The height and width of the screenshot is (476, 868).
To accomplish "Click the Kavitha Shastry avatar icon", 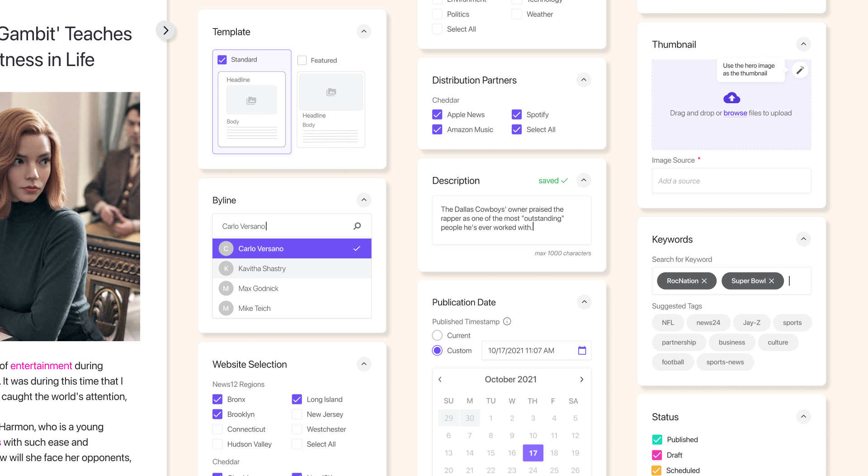I will tap(226, 269).
